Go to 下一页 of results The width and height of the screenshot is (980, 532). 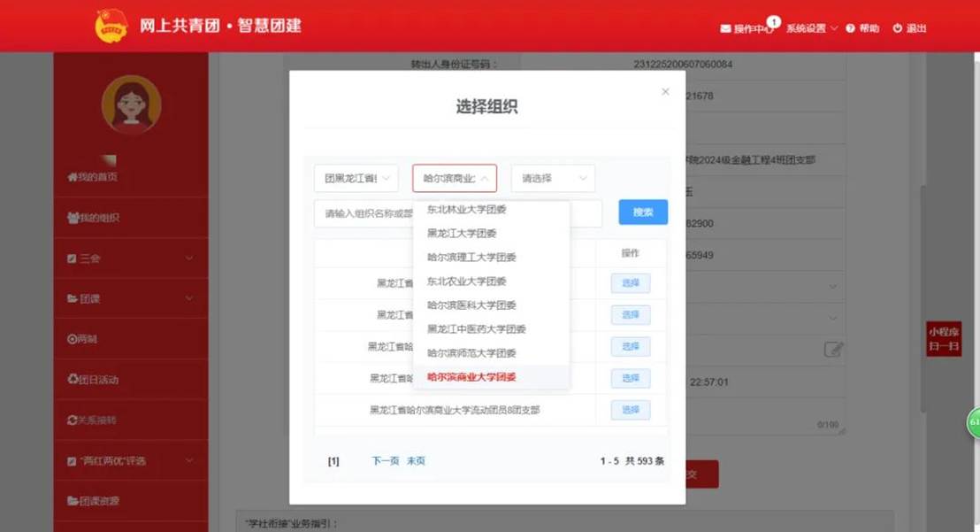pos(385,461)
